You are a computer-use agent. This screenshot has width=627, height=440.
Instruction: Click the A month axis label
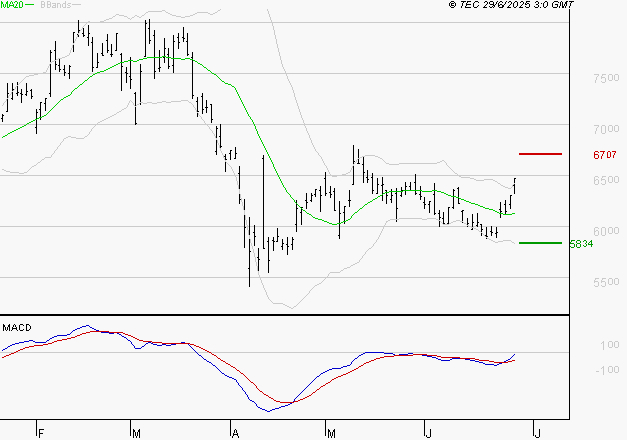pyautogui.click(x=236, y=434)
